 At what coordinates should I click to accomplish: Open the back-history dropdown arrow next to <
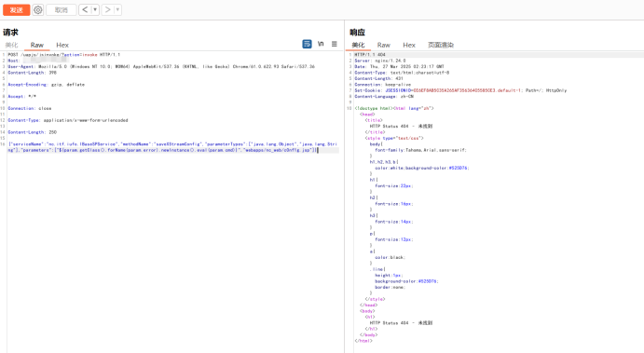(95, 9)
